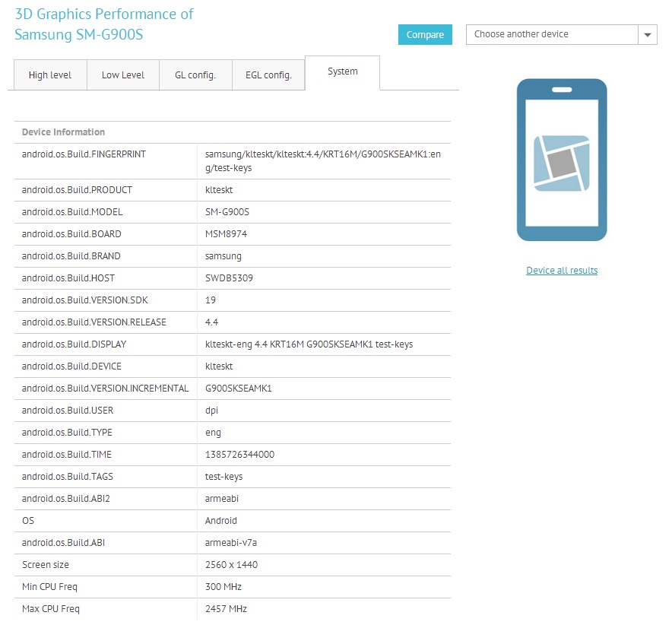Select the build time 1385726344000
The image size is (672, 625).
[240, 455]
